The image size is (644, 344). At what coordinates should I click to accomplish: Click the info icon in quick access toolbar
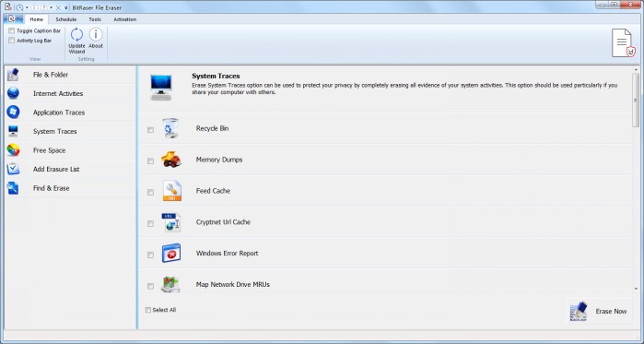[x=34, y=7]
